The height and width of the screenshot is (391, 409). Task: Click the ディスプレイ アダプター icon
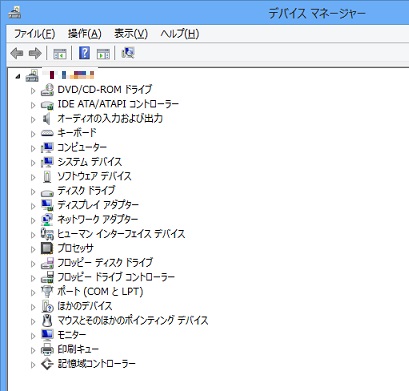(x=47, y=205)
